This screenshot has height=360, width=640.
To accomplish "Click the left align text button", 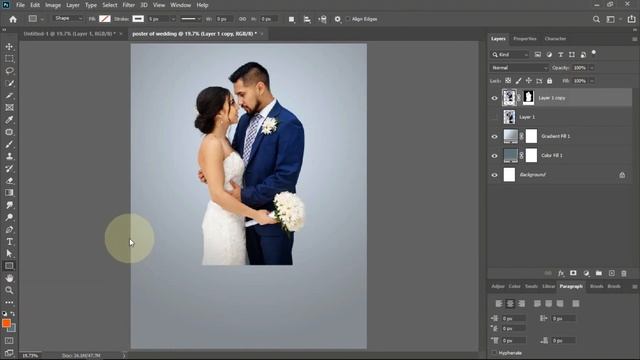I will point(499,304).
